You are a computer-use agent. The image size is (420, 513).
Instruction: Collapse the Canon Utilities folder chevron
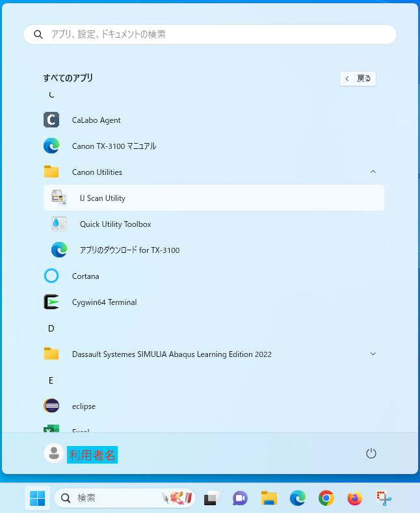click(x=373, y=172)
